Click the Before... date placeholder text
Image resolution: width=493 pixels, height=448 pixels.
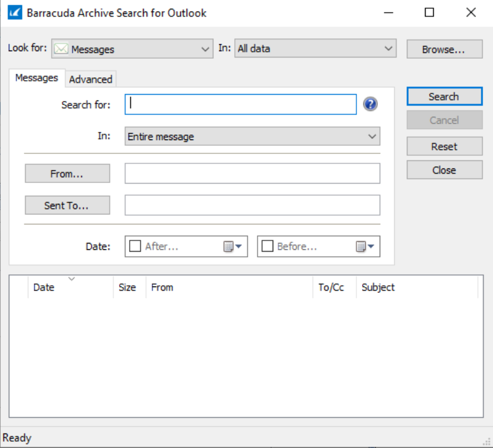[x=297, y=246]
